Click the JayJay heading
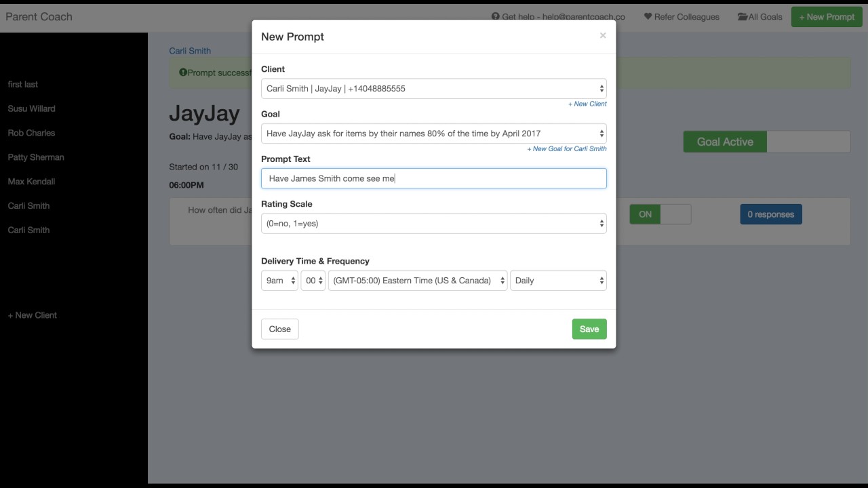Screen dimensions: 868x488 (x=204, y=113)
